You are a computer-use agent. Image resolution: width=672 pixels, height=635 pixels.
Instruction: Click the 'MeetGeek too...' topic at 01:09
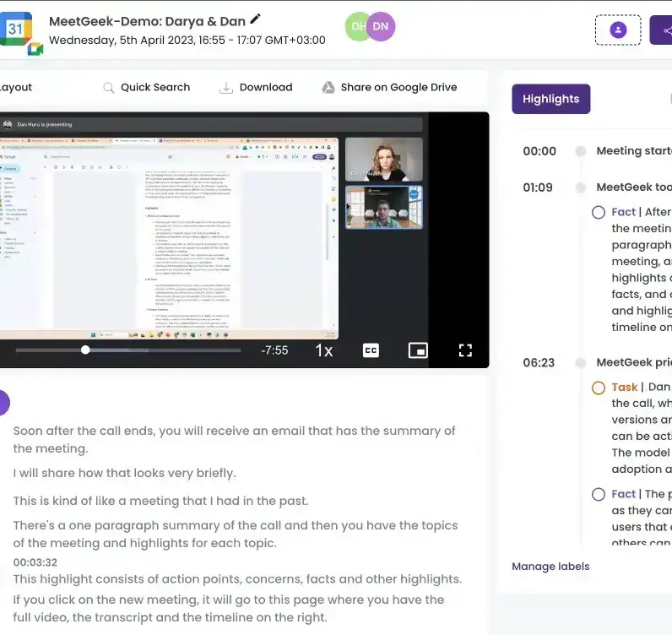pyautogui.click(x=634, y=187)
